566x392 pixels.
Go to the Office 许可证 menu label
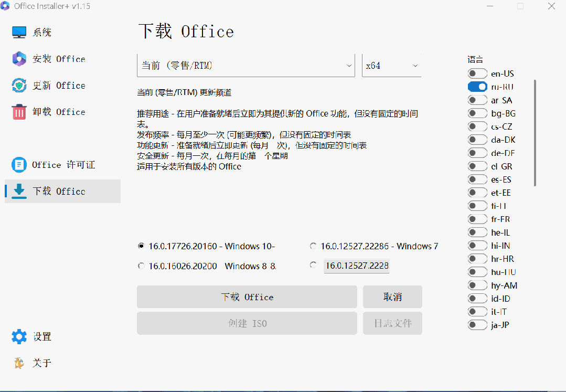pos(63,165)
